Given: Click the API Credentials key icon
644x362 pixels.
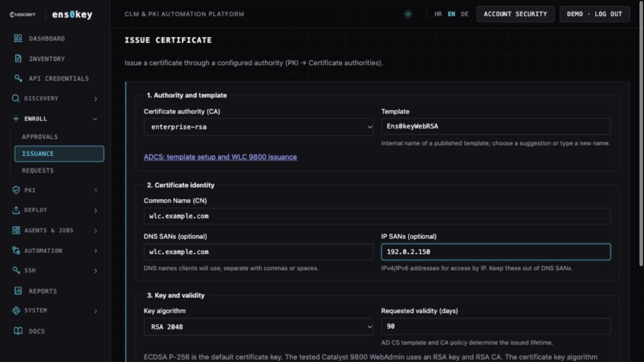Looking at the screenshot, I should pyautogui.click(x=18, y=78).
